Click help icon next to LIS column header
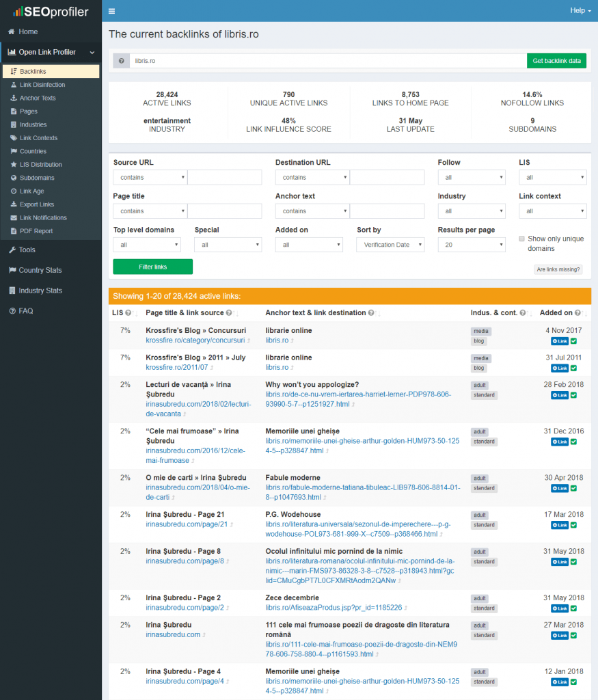This screenshot has height=700, width=598. coord(128,313)
